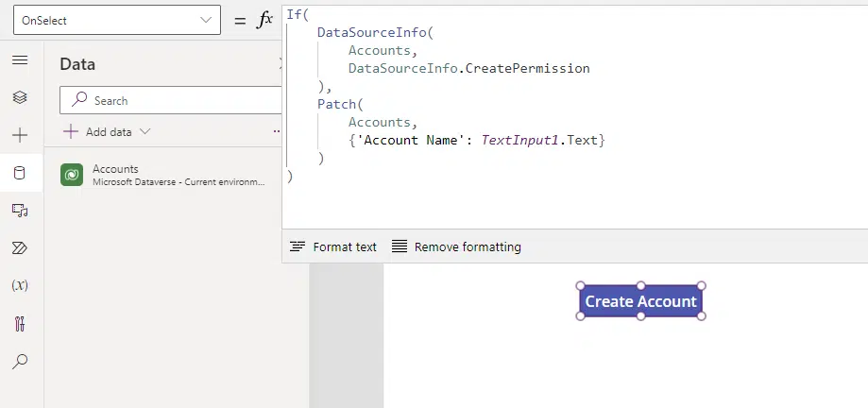Click Remove formatting button

[457, 246]
